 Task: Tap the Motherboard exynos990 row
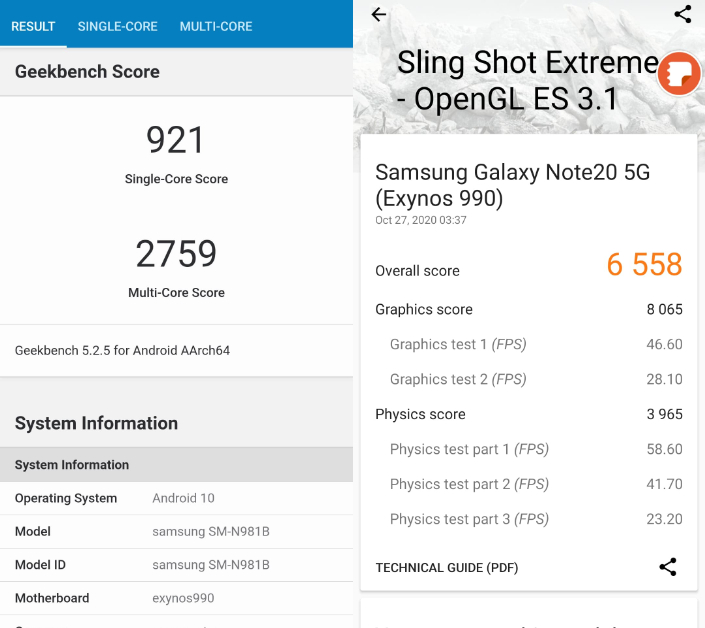pyautogui.click(x=176, y=598)
